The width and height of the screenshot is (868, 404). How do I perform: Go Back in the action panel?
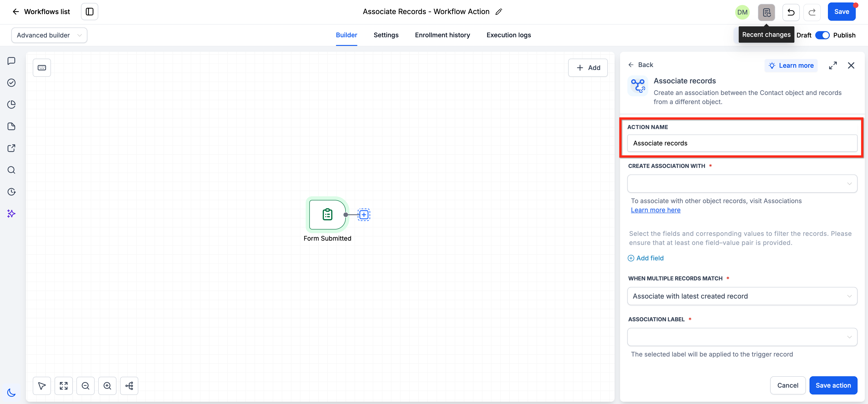tap(641, 65)
